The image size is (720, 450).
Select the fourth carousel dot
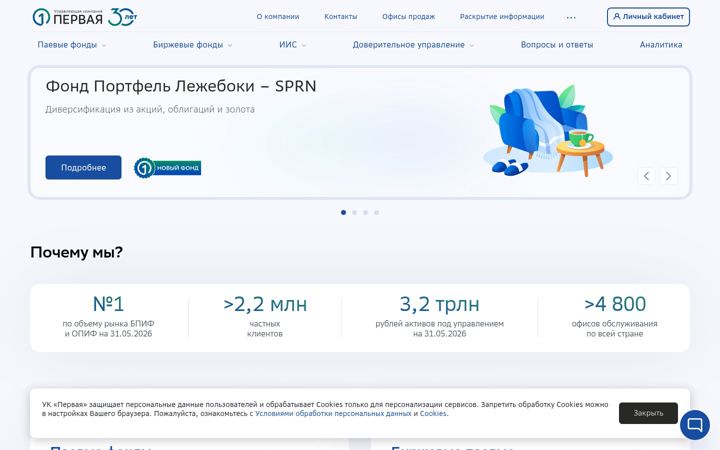pos(377,213)
